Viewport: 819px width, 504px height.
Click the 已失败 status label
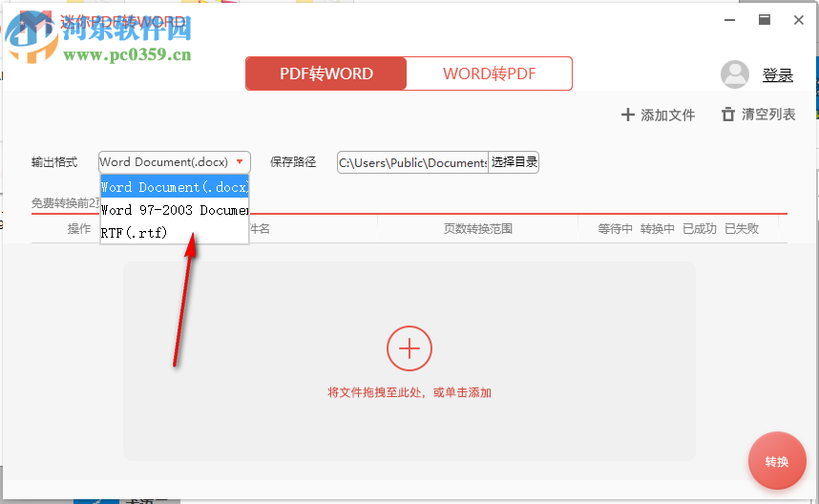point(742,229)
